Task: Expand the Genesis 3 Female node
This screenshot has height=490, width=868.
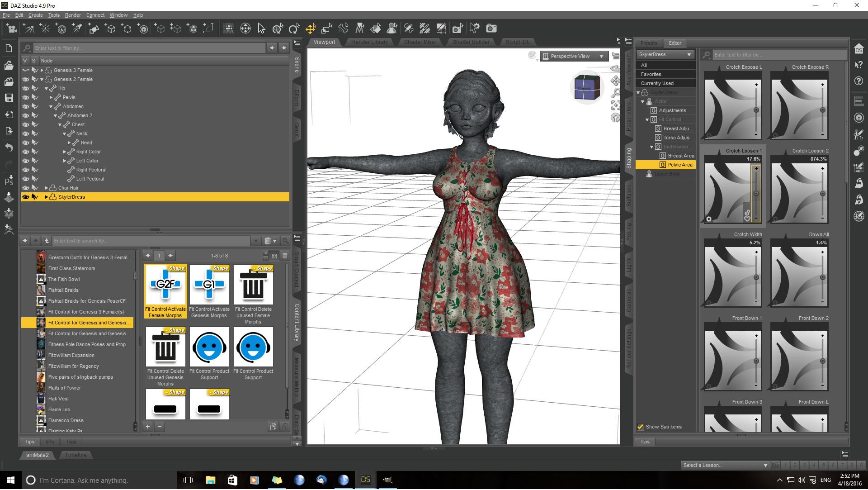Action: pyautogui.click(x=42, y=70)
